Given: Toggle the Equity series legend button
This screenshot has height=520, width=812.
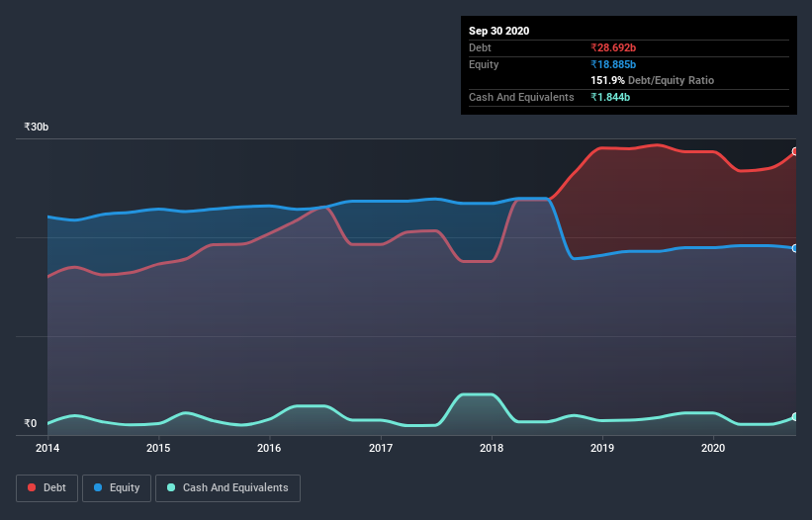Looking at the screenshot, I should (117, 488).
